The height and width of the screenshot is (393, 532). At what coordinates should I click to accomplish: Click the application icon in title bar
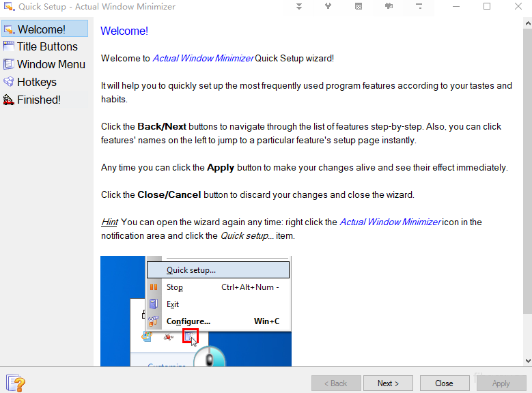[8, 7]
